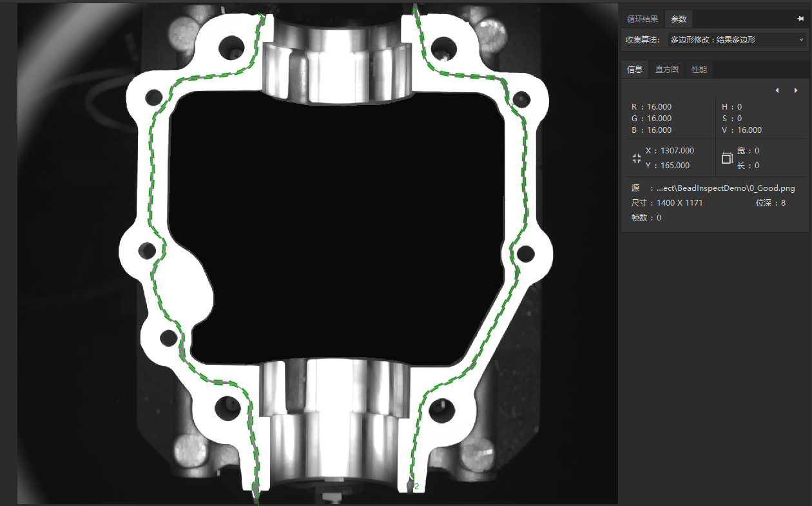Pin the parameters panel with pushpin icon
Image resolution: width=812 pixels, height=506 pixels.
[800, 19]
